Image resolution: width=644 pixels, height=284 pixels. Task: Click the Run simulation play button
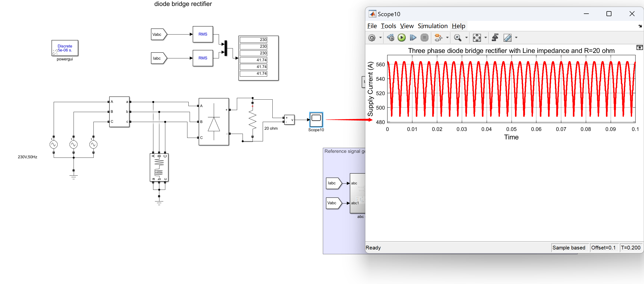pyautogui.click(x=401, y=38)
